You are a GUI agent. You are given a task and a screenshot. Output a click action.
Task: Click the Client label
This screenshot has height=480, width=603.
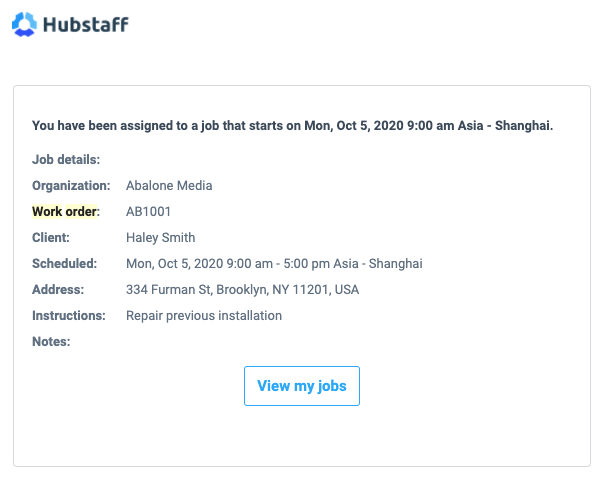coord(51,237)
